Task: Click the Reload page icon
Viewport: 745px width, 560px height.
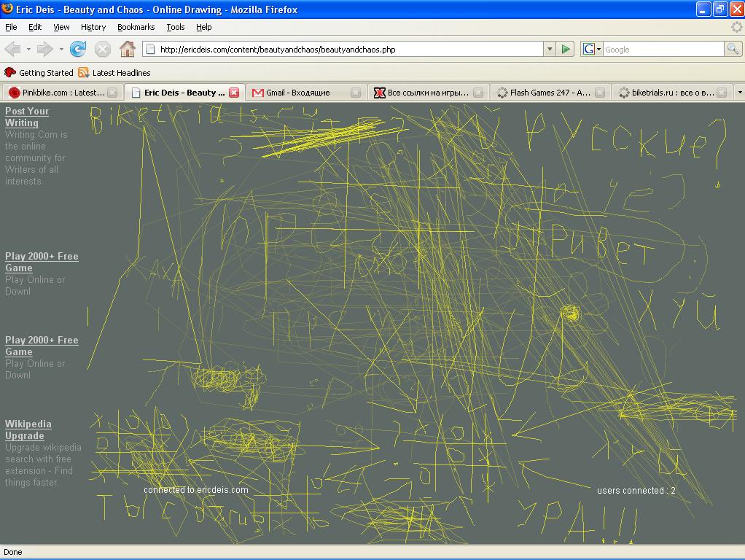Action: point(78,49)
